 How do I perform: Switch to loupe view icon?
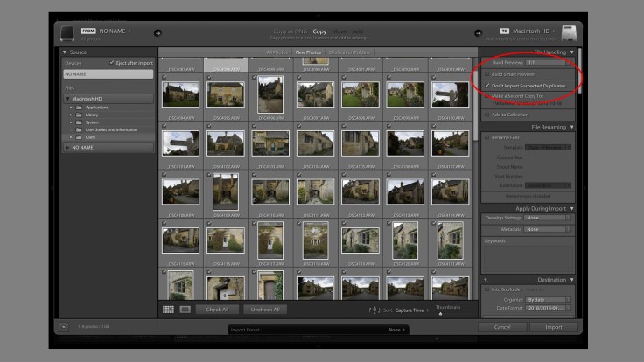(185, 309)
